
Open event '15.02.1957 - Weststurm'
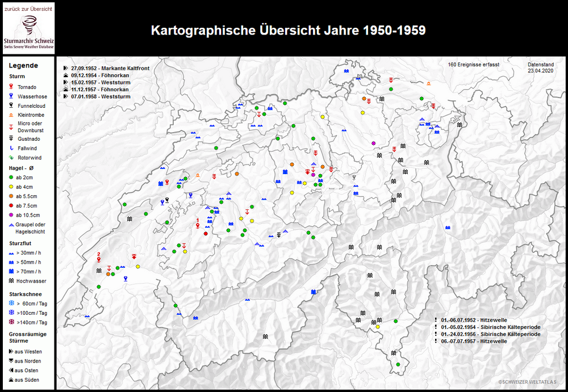(x=101, y=82)
